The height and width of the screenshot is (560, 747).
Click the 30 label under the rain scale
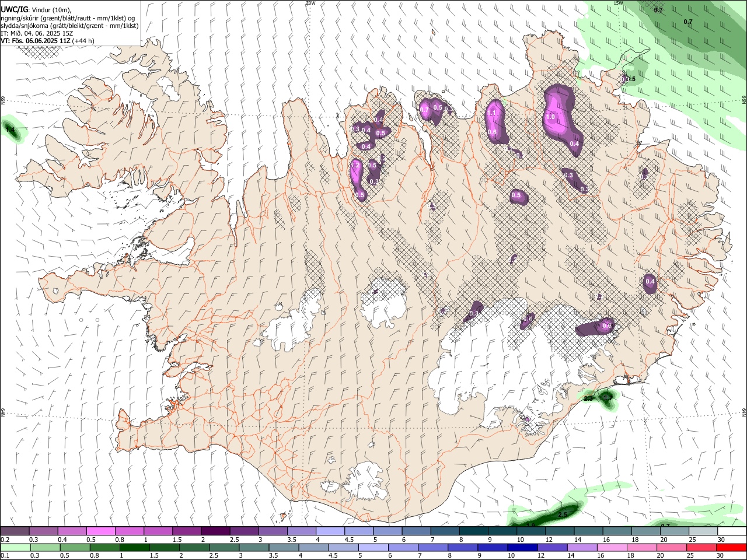click(x=721, y=556)
